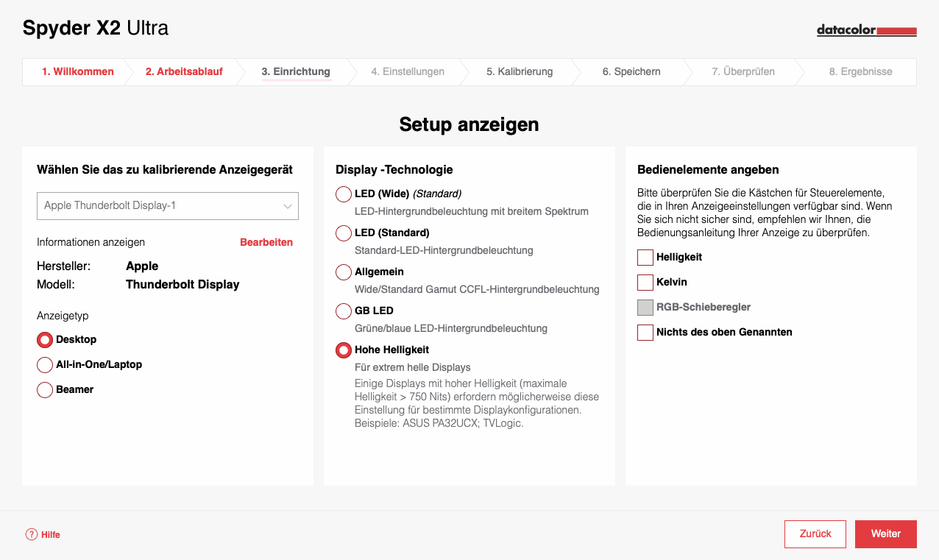Click the Display -Technologie heading
This screenshot has height=560, width=939.
pyautogui.click(x=394, y=170)
